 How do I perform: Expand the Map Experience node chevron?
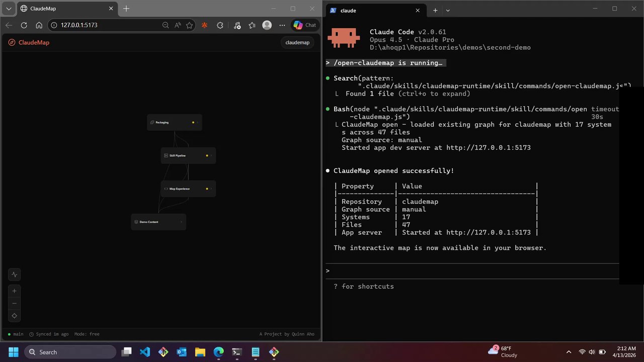pos(211,189)
